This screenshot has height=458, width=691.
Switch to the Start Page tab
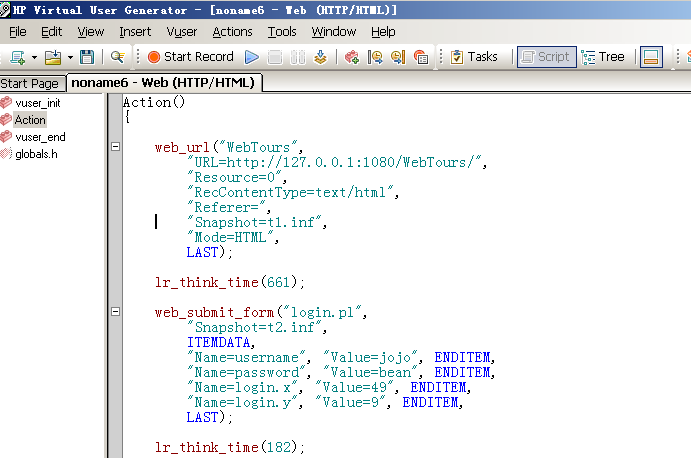(30, 83)
